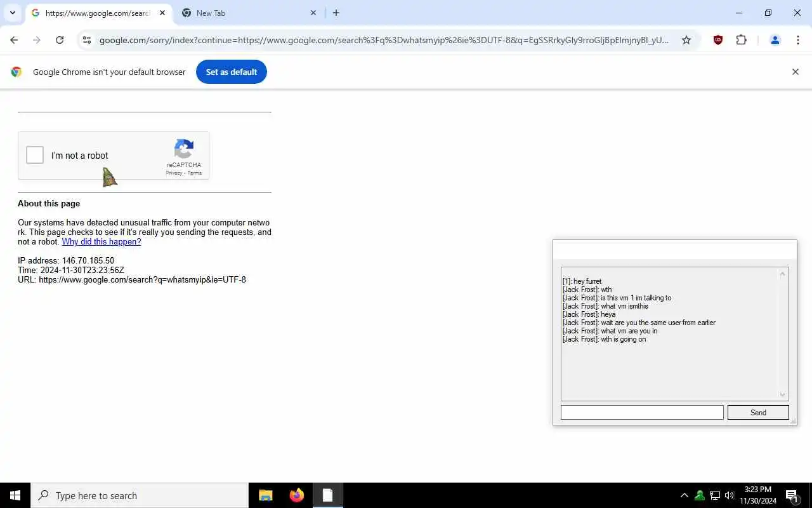
Task: Click the chat message input field
Action: 642,412
